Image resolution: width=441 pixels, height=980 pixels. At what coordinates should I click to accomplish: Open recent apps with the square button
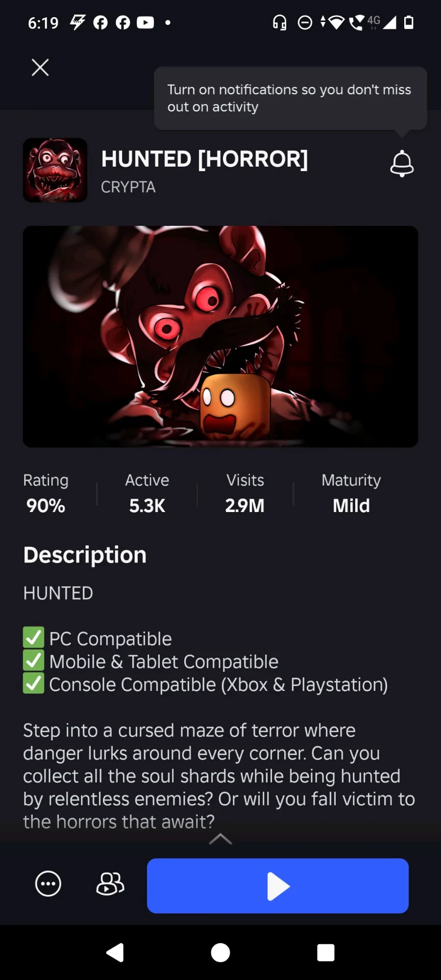pyautogui.click(x=326, y=953)
